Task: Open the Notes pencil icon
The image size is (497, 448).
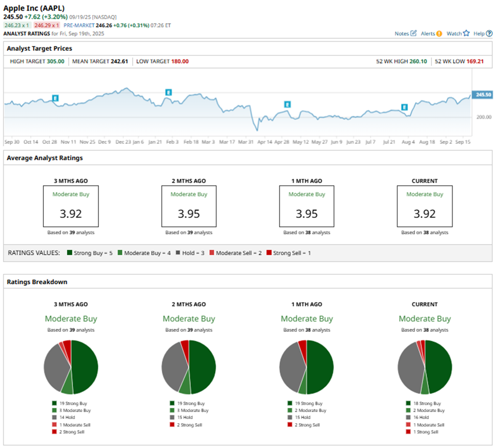Action: tap(413, 33)
